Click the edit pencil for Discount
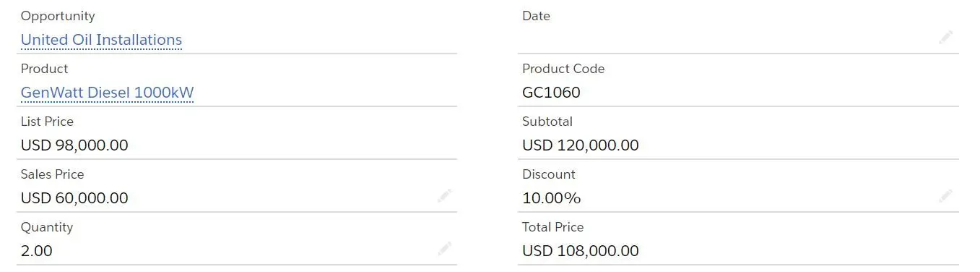The height and width of the screenshot is (272, 980). (945, 196)
